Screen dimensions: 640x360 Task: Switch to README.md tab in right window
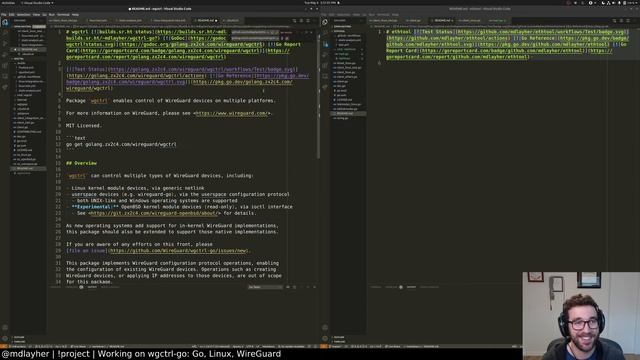tap(443, 20)
